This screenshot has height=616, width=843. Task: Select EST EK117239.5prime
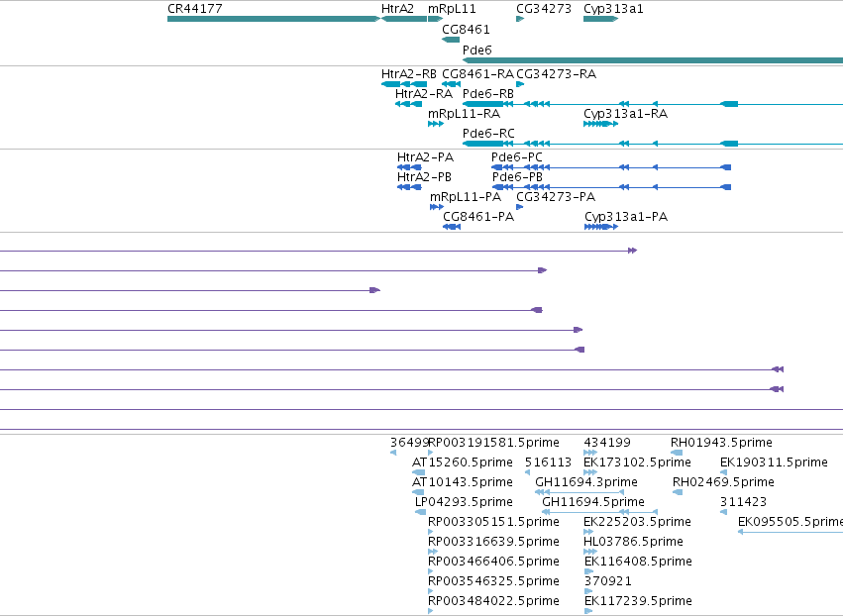pyautogui.click(x=638, y=601)
